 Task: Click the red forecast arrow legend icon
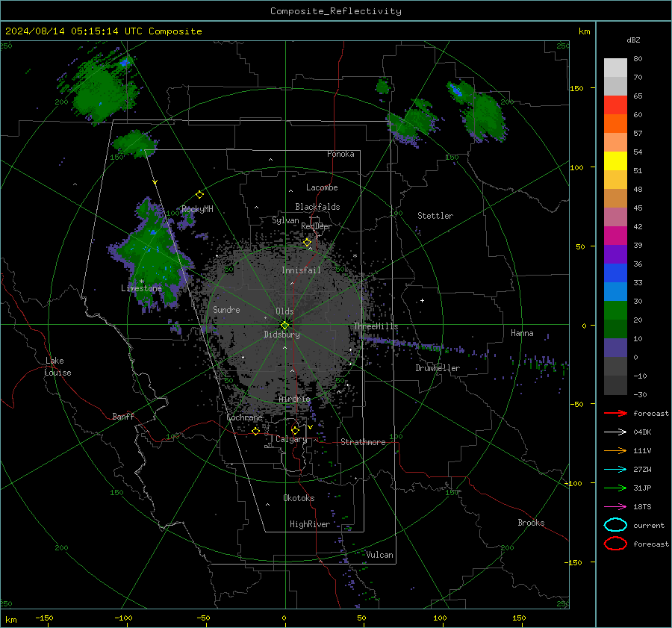click(x=615, y=413)
